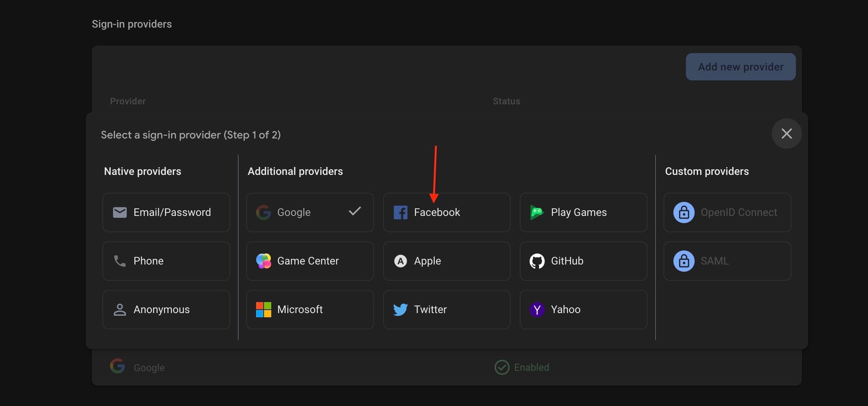
Task: Select Email/Password provider label
Action: click(172, 212)
